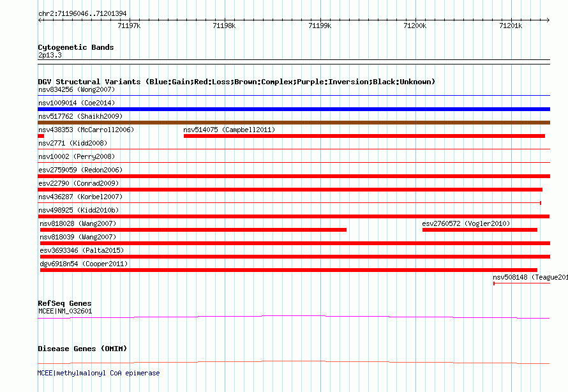
Task: Click the 71199k ruler position marker
Action: coord(319,26)
